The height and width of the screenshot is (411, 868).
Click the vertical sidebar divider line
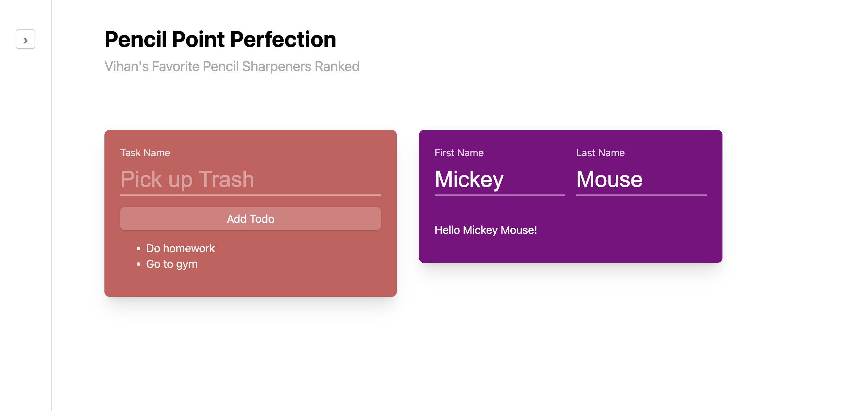click(52, 205)
